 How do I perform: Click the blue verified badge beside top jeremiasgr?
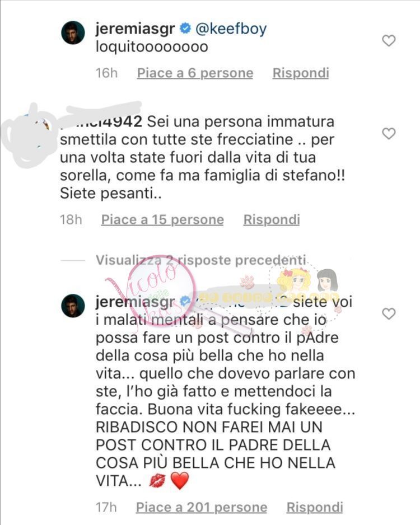185,29
